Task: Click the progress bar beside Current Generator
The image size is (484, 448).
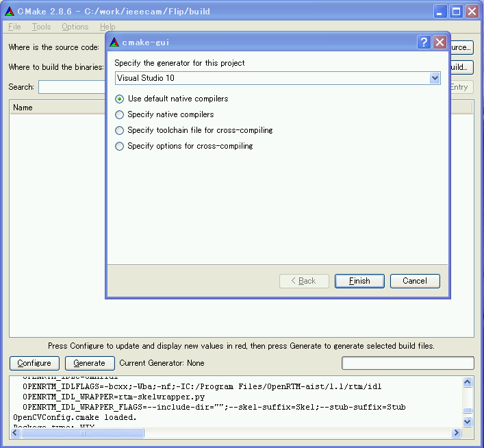Action: pos(408,363)
